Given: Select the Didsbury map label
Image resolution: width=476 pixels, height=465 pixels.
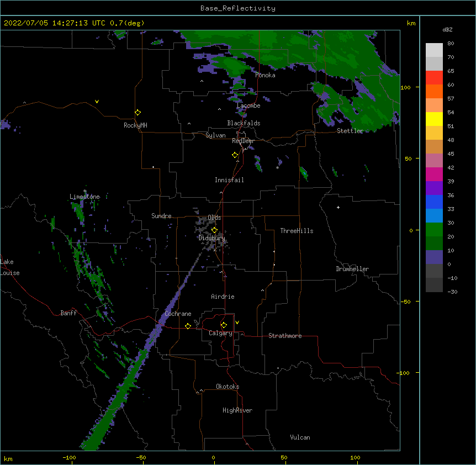Looking at the screenshot, I should click(x=212, y=238).
